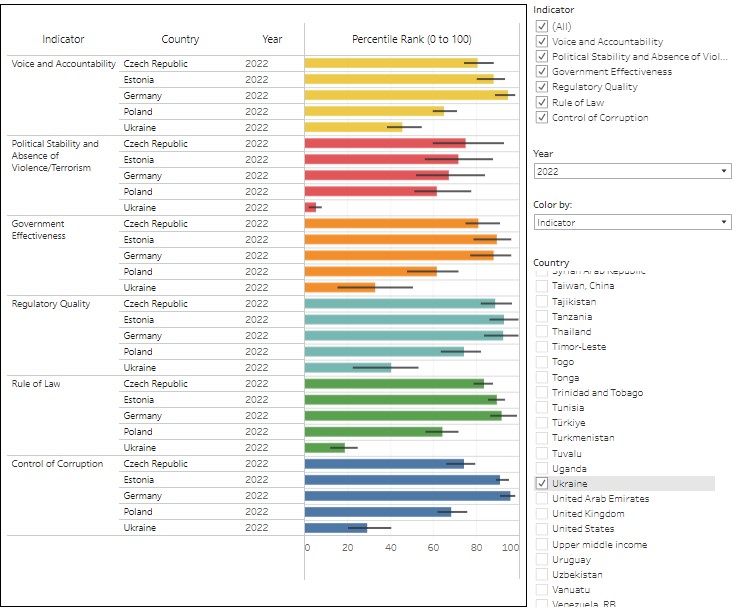
Task: Check Uruguay country checkbox
Action: [x=542, y=560]
